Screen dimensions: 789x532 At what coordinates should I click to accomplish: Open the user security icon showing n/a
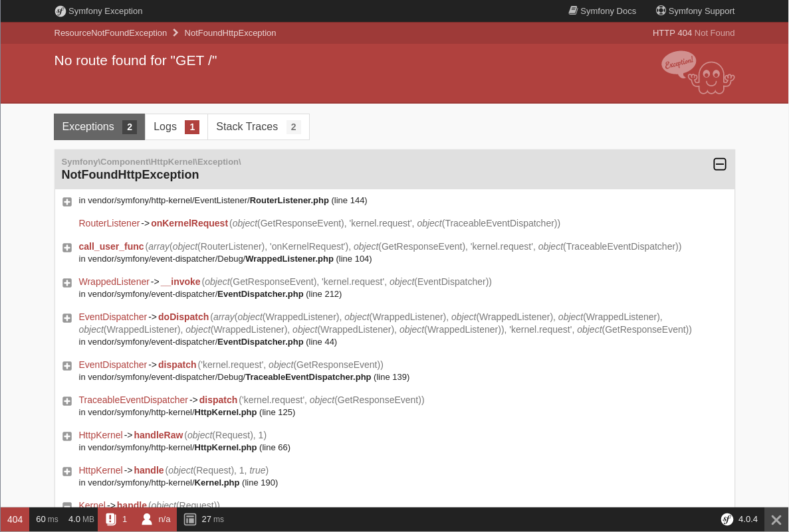coord(147,519)
